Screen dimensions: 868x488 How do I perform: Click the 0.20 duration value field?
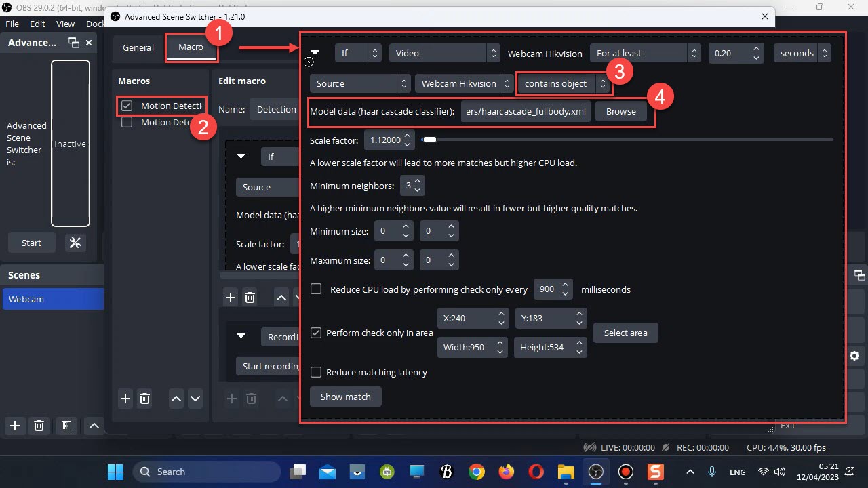point(737,53)
